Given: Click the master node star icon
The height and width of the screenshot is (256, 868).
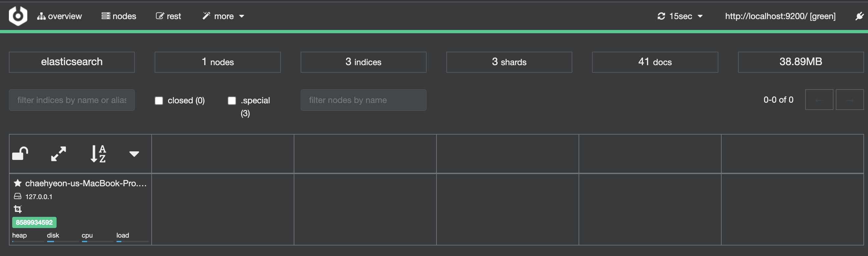Looking at the screenshot, I should (17, 183).
